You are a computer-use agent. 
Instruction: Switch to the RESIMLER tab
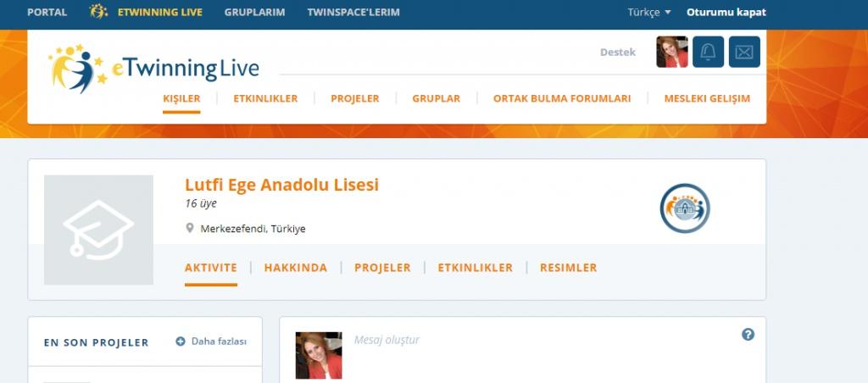tap(569, 268)
